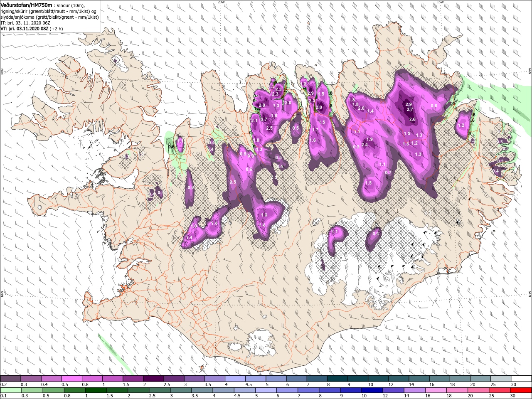Pick the dark mauve 0.2 swatch in upper legend

pos(10,379)
